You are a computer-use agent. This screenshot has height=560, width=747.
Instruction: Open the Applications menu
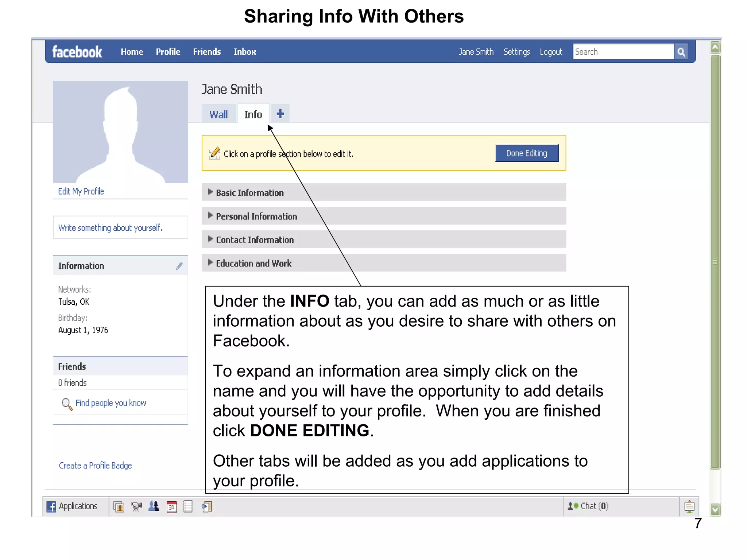76,506
